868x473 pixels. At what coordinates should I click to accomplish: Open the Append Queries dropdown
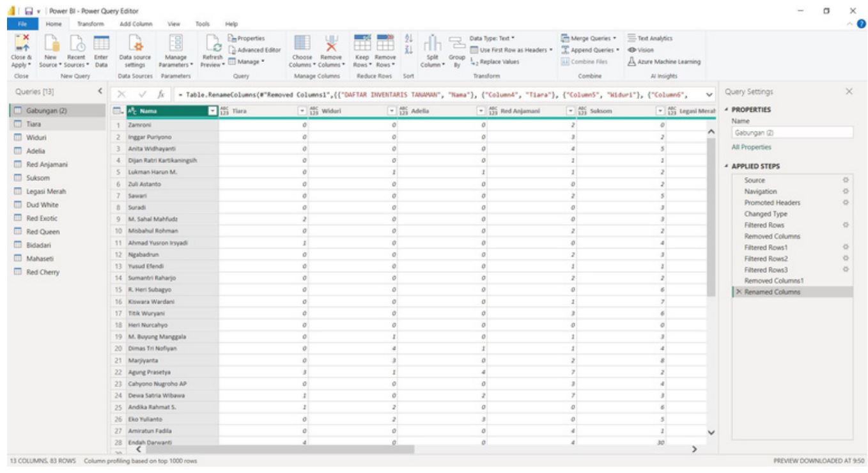pos(591,50)
